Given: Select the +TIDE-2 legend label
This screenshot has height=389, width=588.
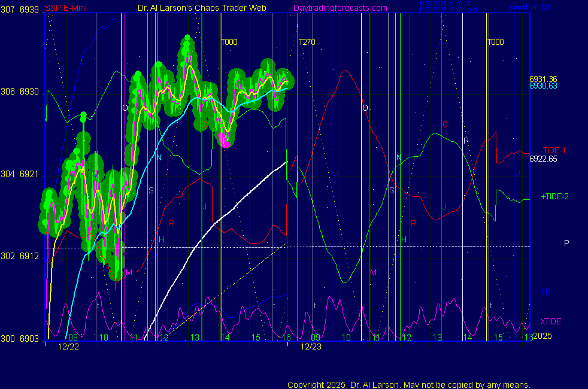Looking at the screenshot, I should 554,196.
